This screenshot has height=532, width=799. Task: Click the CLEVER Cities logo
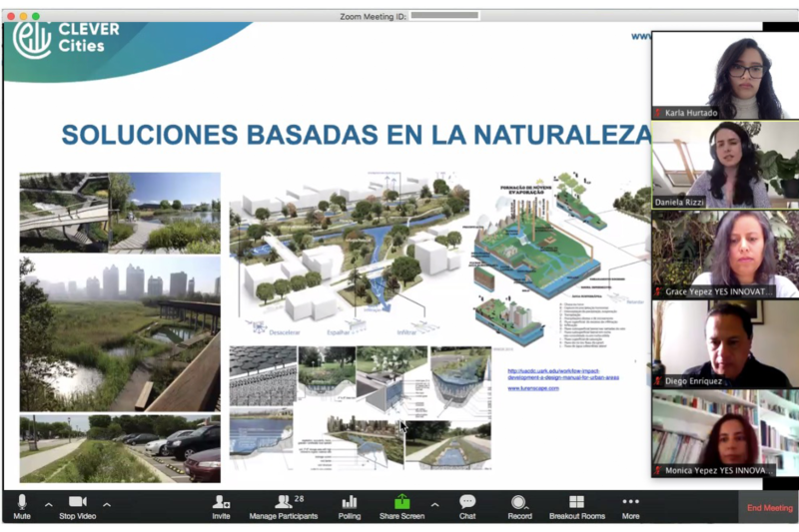point(66,38)
